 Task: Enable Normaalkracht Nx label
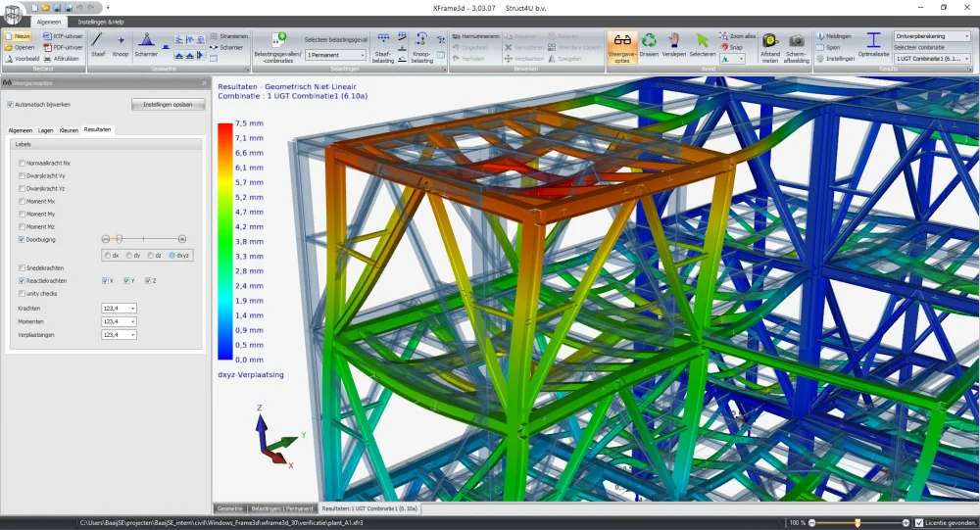22,164
